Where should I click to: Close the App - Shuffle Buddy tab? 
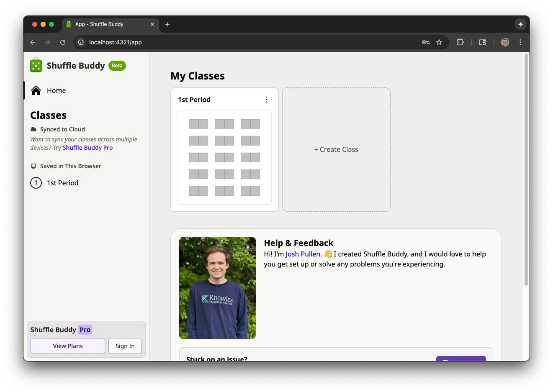click(152, 24)
